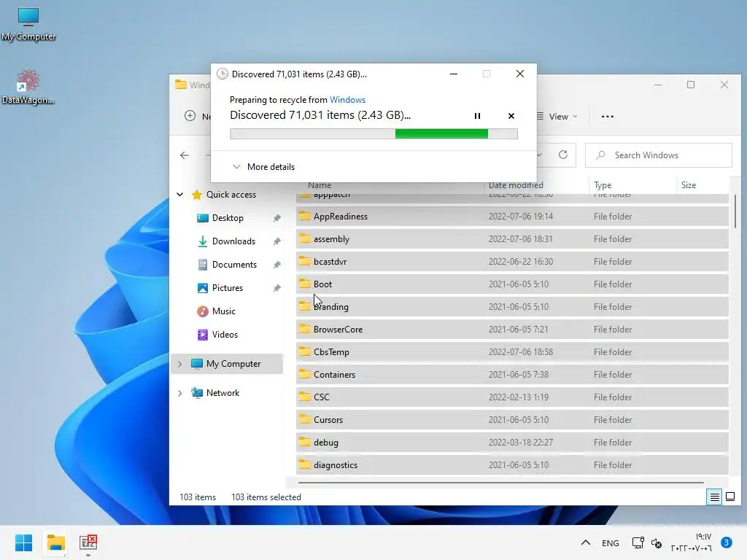Select the BrowserCore folder
Image resolution: width=747 pixels, height=560 pixels.
[512, 330]
